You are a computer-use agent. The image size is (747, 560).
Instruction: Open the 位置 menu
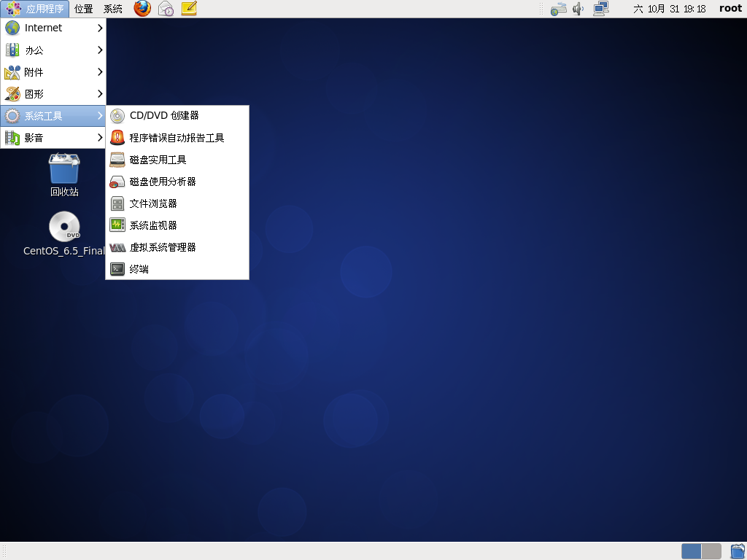click(83, 9)
